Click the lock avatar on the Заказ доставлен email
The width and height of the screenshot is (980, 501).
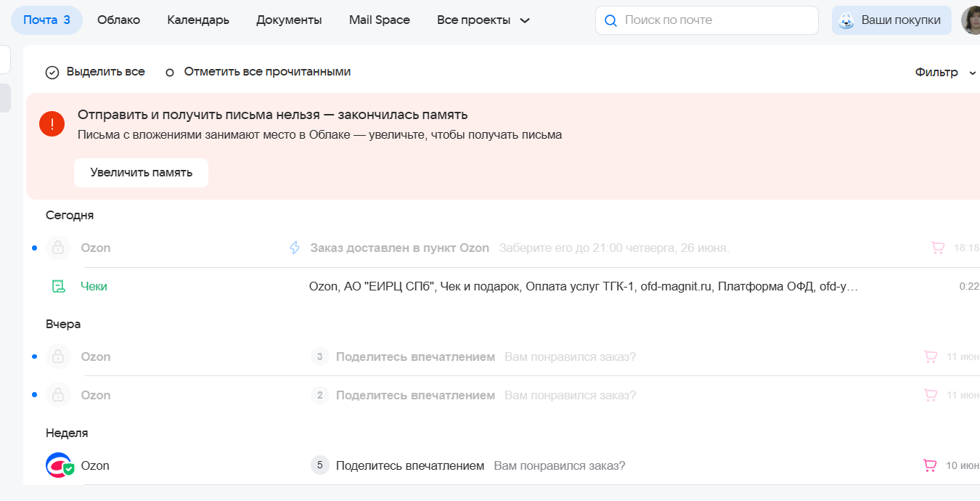59,248
